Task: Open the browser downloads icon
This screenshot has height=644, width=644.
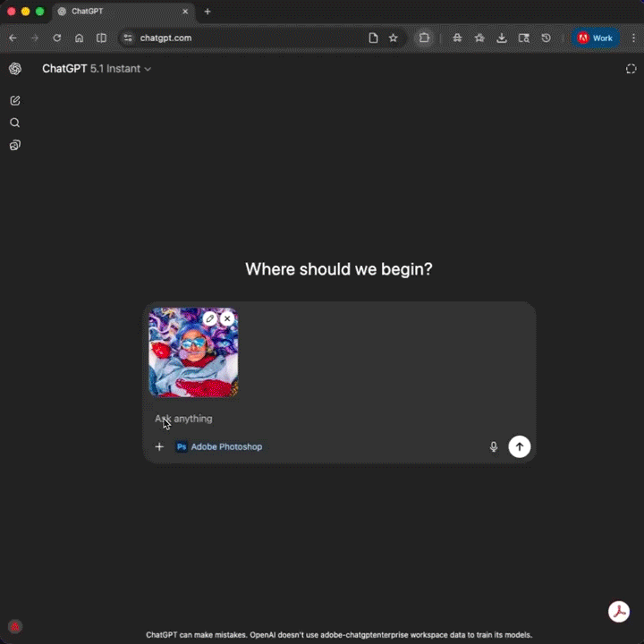Action: 502,38
